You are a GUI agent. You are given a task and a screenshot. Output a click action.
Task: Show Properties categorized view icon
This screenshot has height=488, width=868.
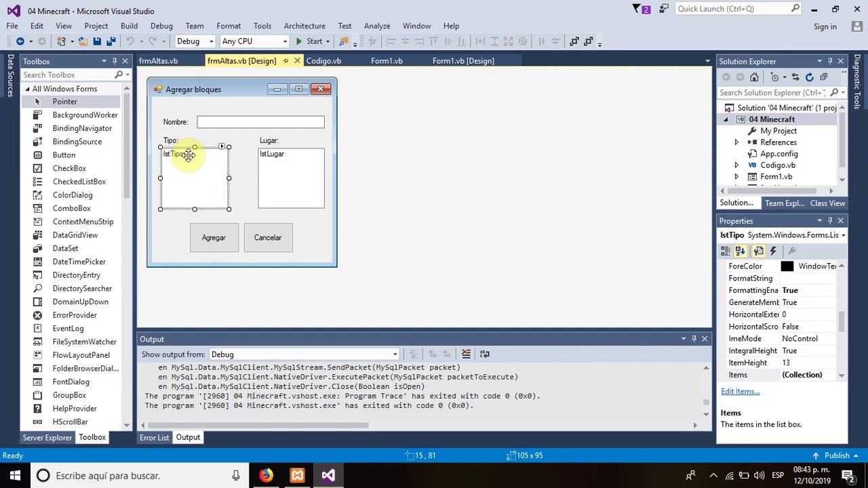(x=726, y=251)
